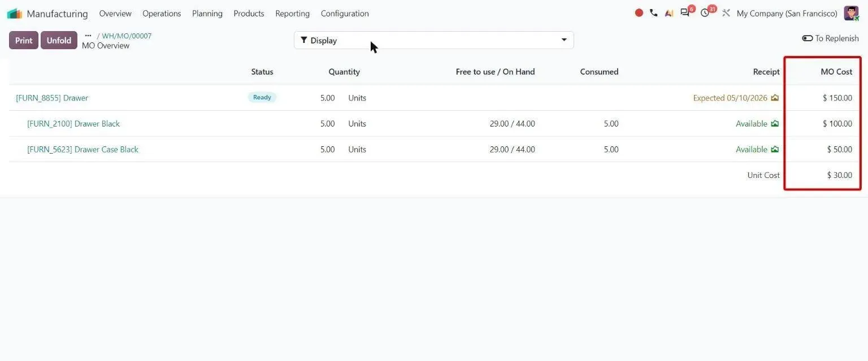868x361 pixels.
Task: Click the MO Overview page title
Action: 106,46
